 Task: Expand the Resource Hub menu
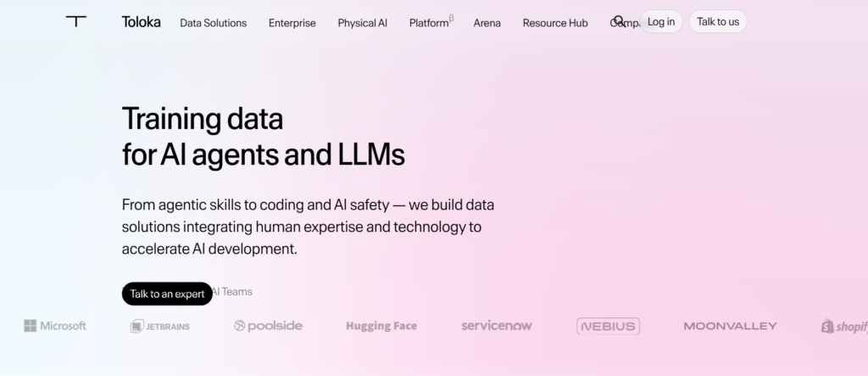[x=555, y=23]
